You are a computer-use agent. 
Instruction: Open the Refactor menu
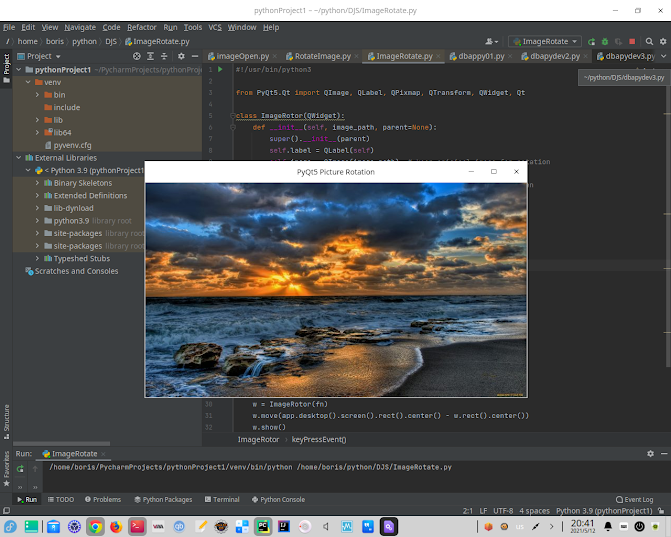point(141,27)
